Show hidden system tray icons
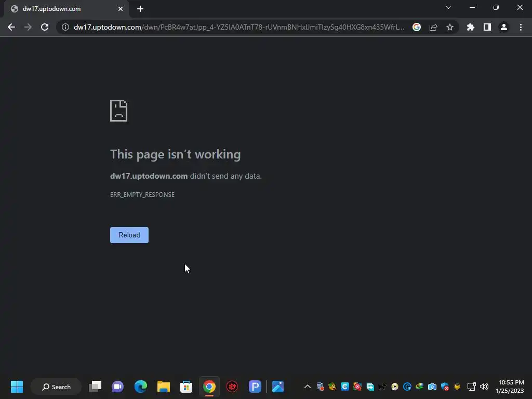This screenshot has height=399, width=532. (x=308, y=387)
